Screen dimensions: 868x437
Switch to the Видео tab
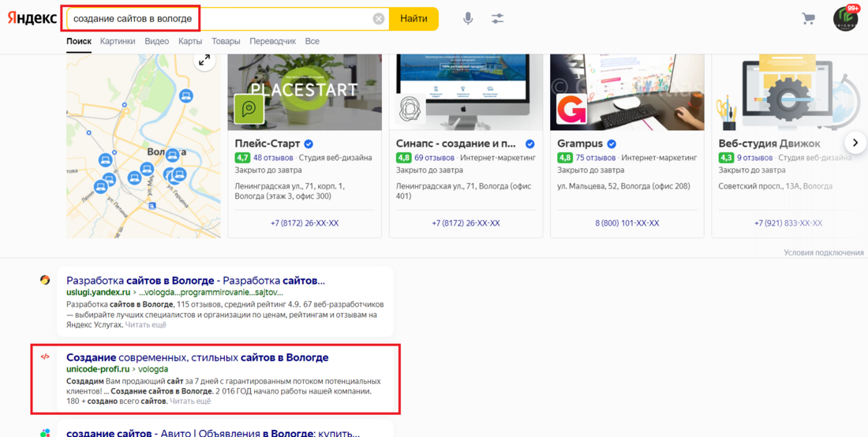(157, 42)
